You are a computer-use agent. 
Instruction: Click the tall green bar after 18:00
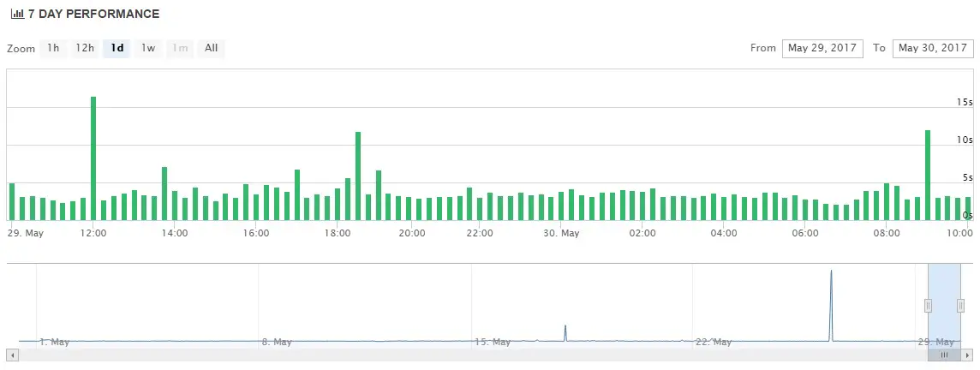point(358,176)
